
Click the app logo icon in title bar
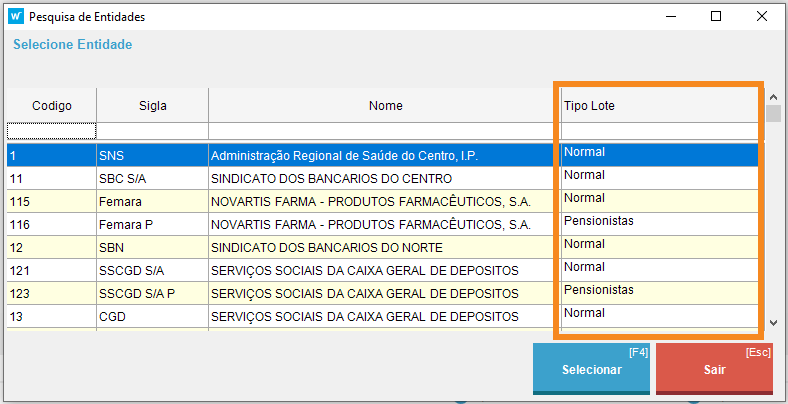pyautogui.click(x=15, y=16)
